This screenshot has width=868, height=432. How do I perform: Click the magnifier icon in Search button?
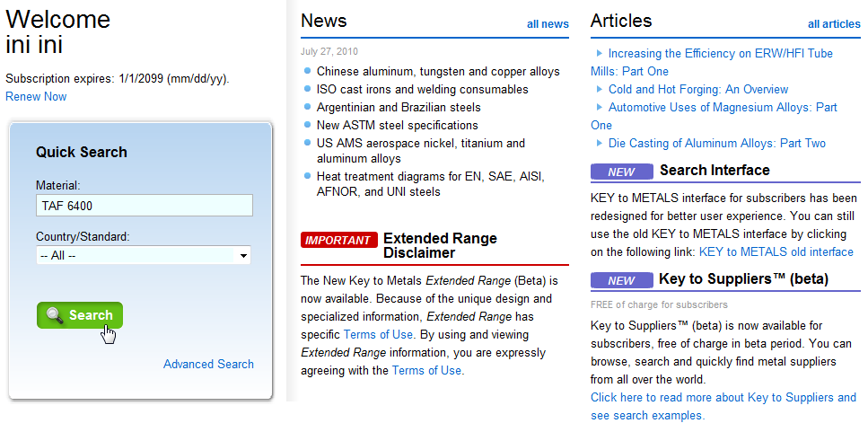[x=55, y=315]
